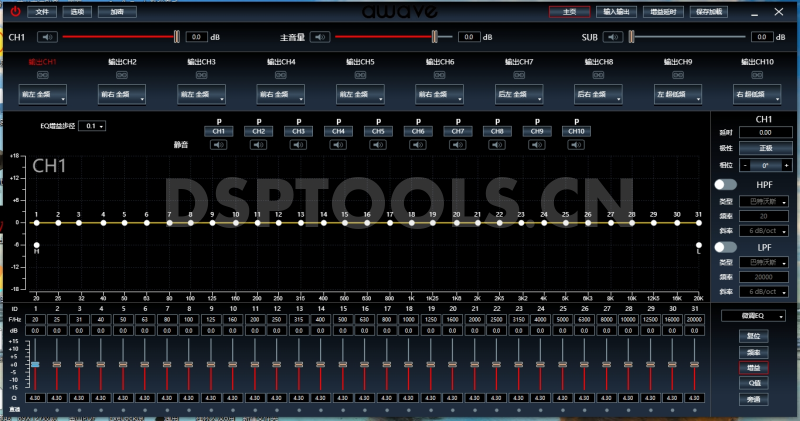Mute speaker icon below P CH1

[219, 145]
